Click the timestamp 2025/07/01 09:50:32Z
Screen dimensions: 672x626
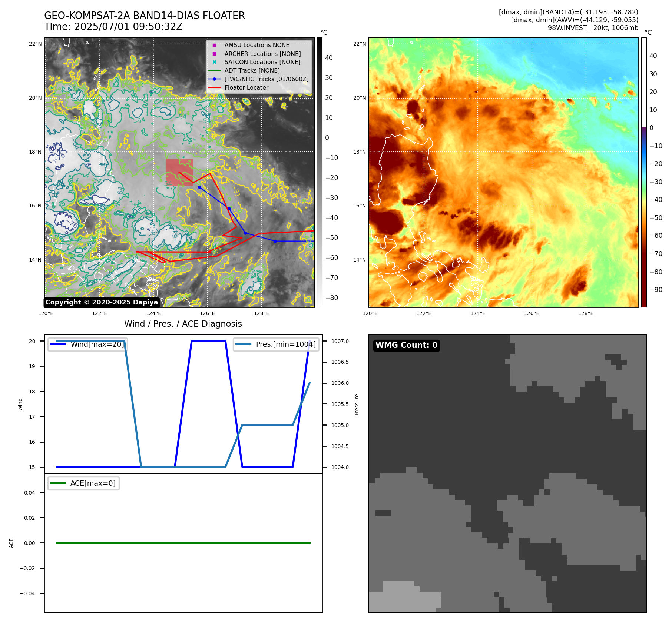point(128,27)
